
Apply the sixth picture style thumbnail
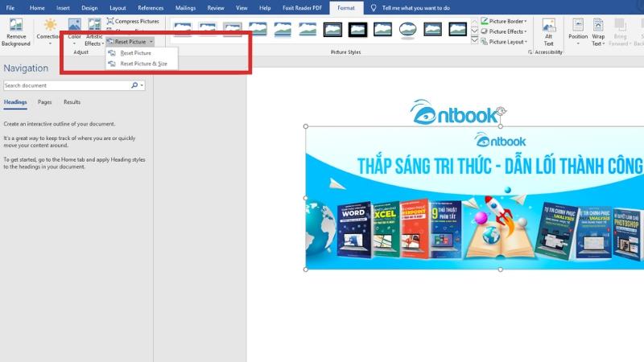point(308,30)
